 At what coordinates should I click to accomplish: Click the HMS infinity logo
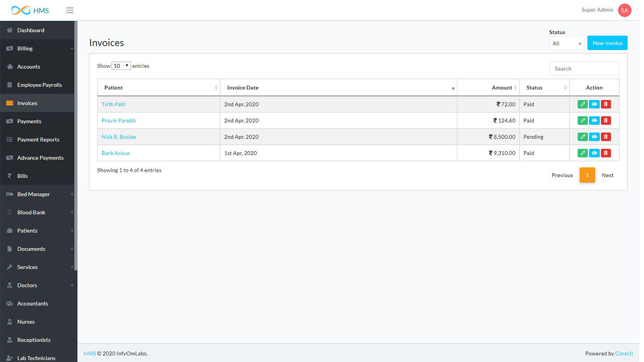[x=21, y=10]
